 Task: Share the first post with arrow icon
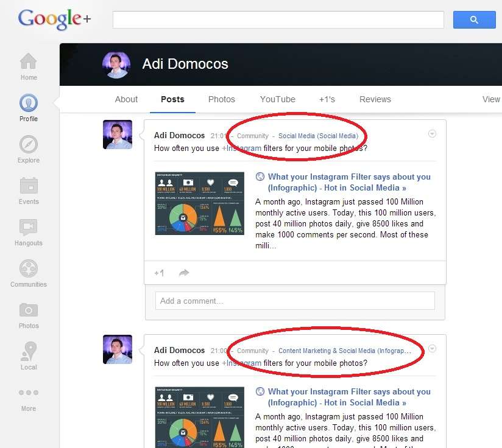point(184,273)
